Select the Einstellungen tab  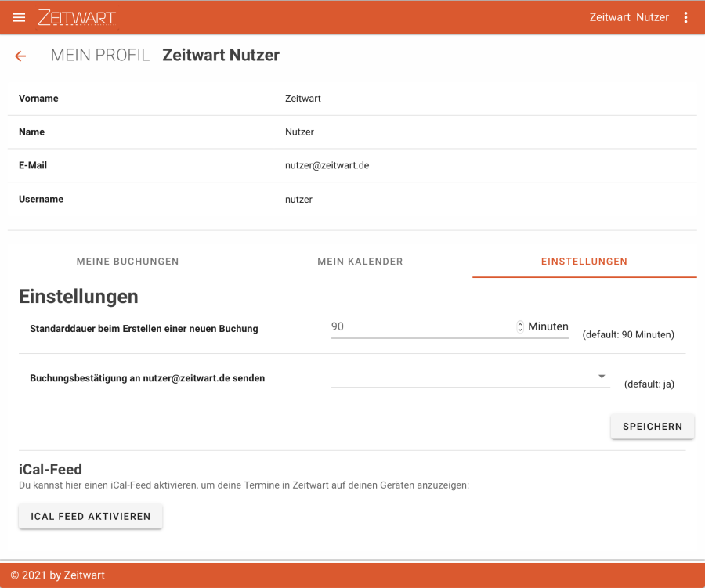pyautogui.click(x=584, y=262)
